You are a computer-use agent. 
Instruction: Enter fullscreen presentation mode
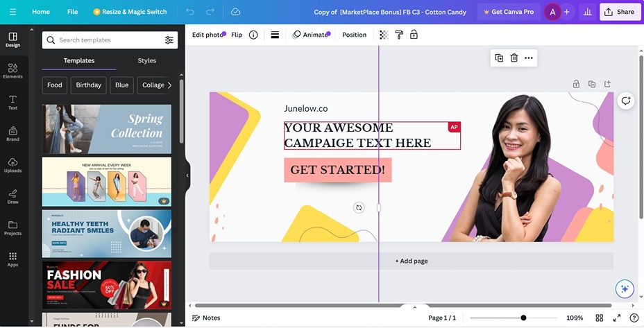click(x=617, y=318)
